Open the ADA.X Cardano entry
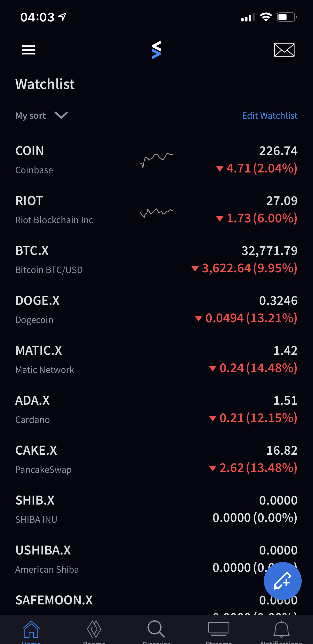Image resolution: width=313 pixels, height=644 pixels. [156, 409]
